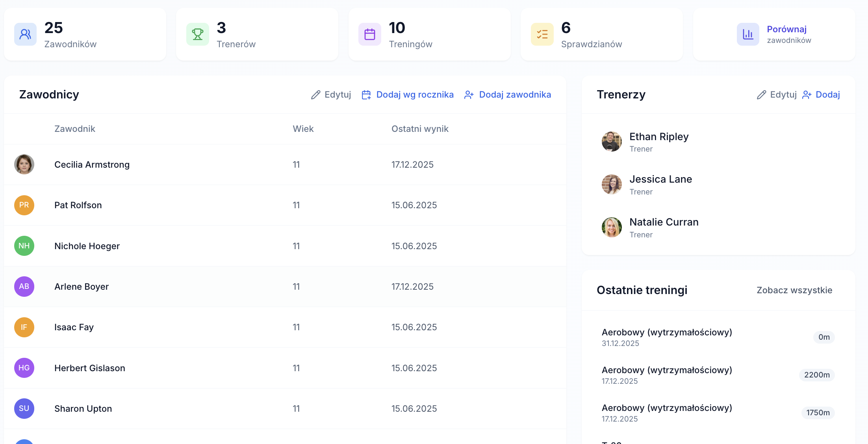Click Cecilia Armstrong's profile photo

pyautogui.click(x=24, y=165)
